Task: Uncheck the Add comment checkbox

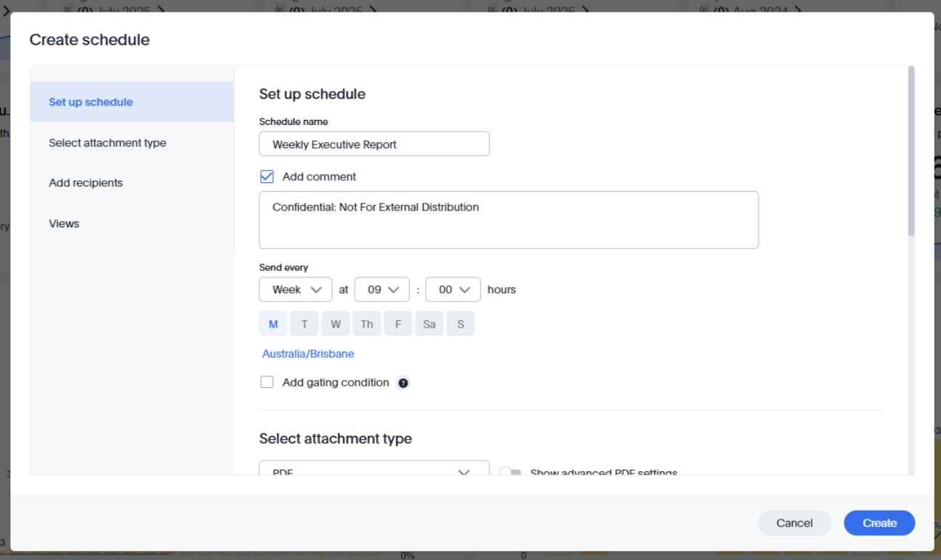Action: pos(267,176)
